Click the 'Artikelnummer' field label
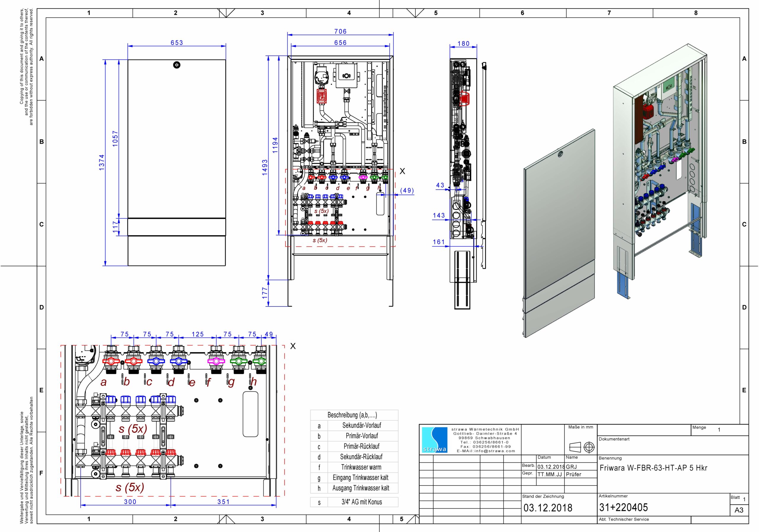The width and height of the screenshot is (759, 532). pos(613,496)
